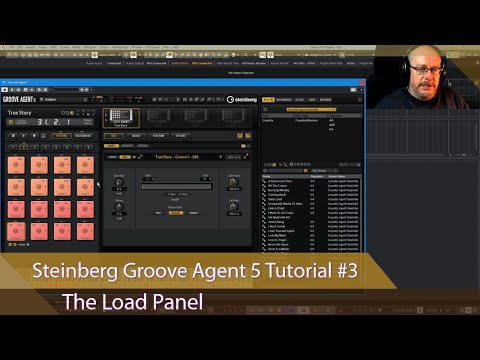Viewport: 480px width, 360px height.
Task: Set tempo scale to HALF
Action: 159,213
